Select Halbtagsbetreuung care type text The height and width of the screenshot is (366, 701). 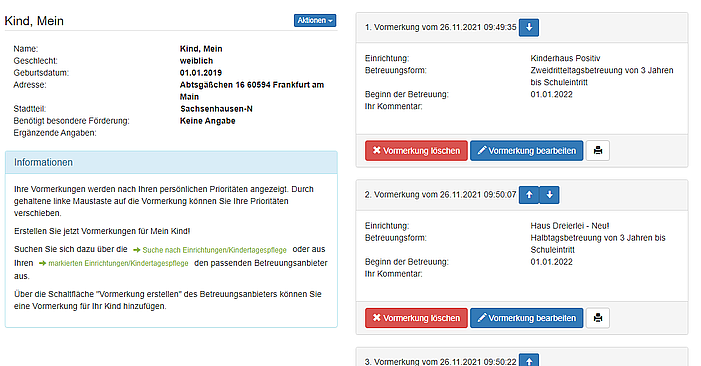tap(598, 244)
